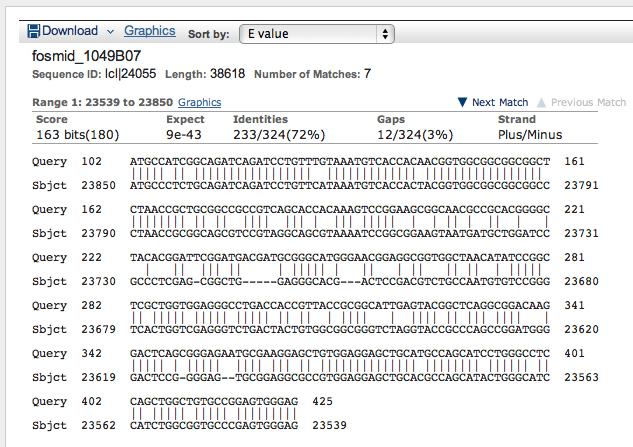Click the Previous Match up triangle icon
Image resolution: width=633 pixels, height=447 pixels.
[541, 103]
